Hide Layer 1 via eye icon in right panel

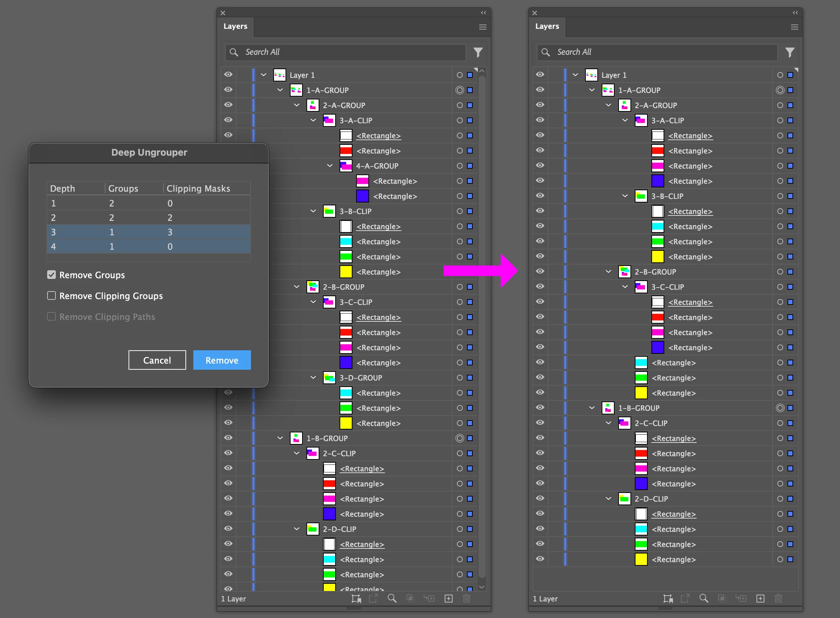[x=540, y=75]
